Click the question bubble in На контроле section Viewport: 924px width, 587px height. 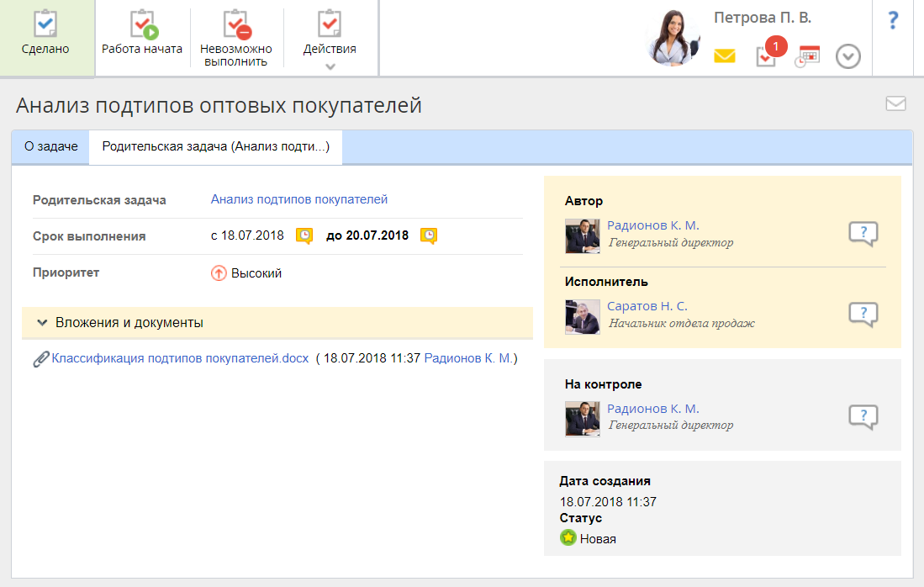(x=863, y=417)
